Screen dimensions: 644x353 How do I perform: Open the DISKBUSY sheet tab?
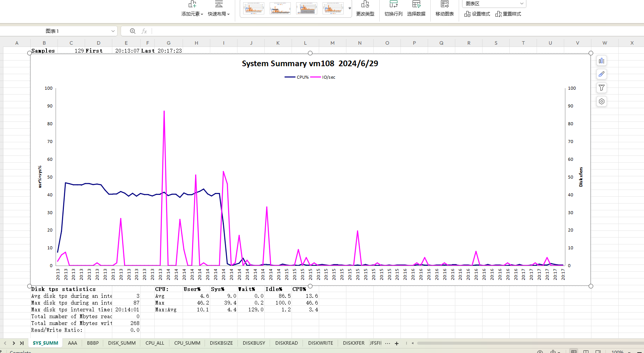point(254,343)
